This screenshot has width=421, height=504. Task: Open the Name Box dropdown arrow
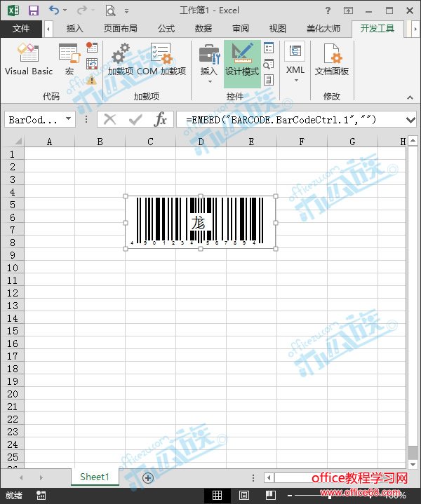[x=69, y=119]
